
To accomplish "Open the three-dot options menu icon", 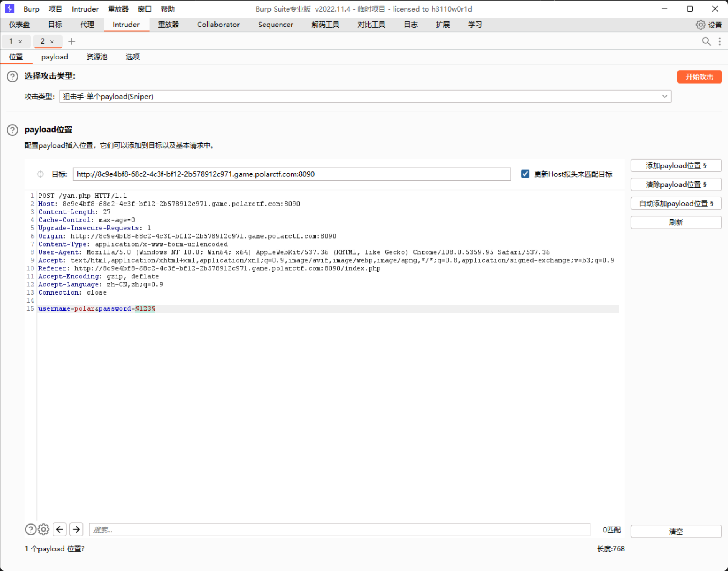I will 720,41.
